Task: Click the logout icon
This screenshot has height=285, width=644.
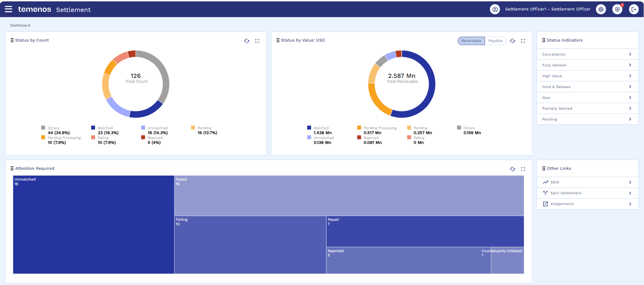Action: 634,9
